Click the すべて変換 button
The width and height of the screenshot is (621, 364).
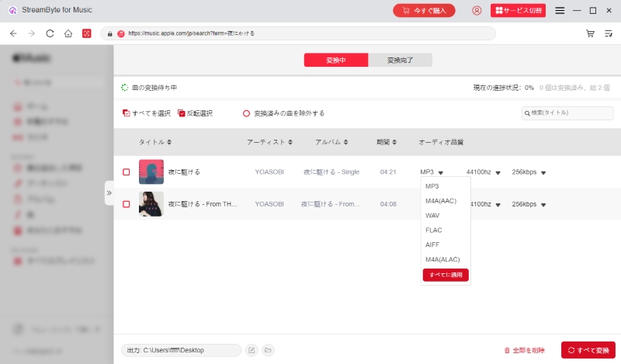pyautogui.click(x=588, y=350)
